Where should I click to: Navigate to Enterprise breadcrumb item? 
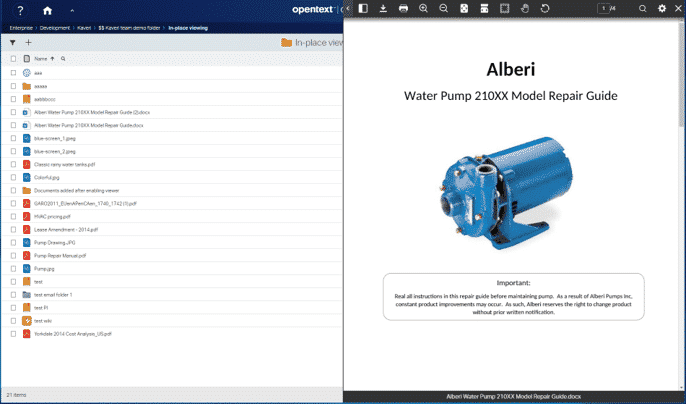pyautogui.click(x=20, y=28)
